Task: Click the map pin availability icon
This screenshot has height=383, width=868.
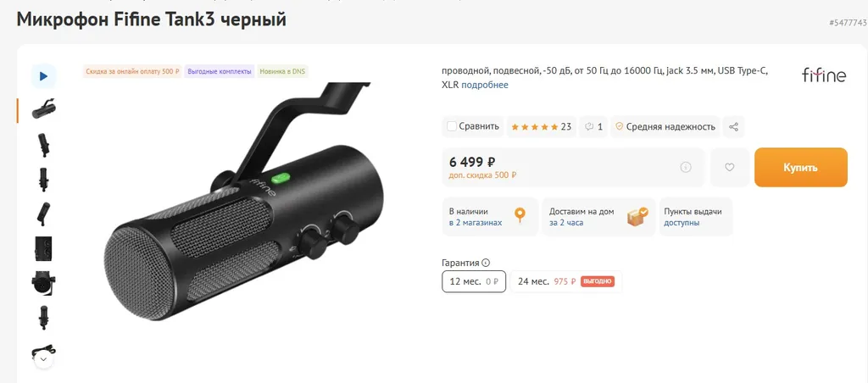Action: (x=520, y=214)
